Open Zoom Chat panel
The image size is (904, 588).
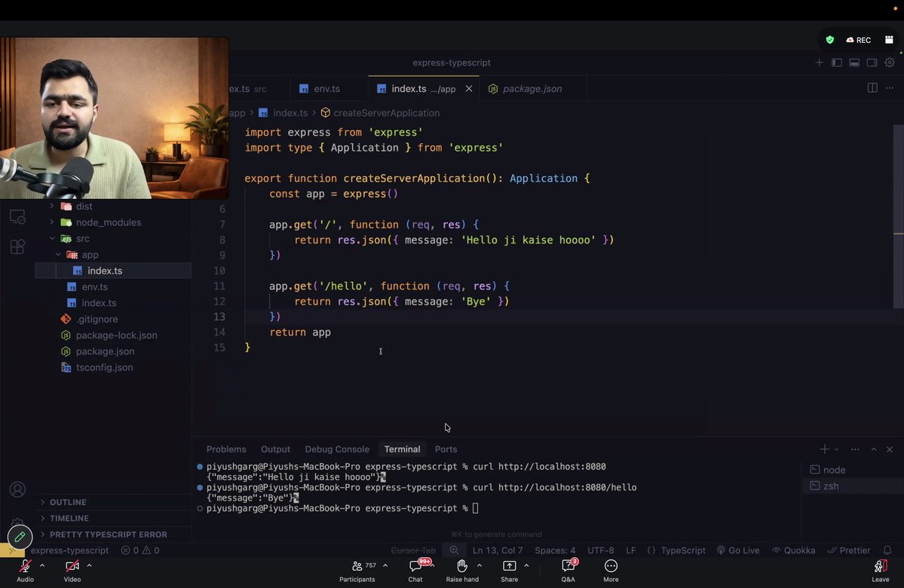[415, 570]
